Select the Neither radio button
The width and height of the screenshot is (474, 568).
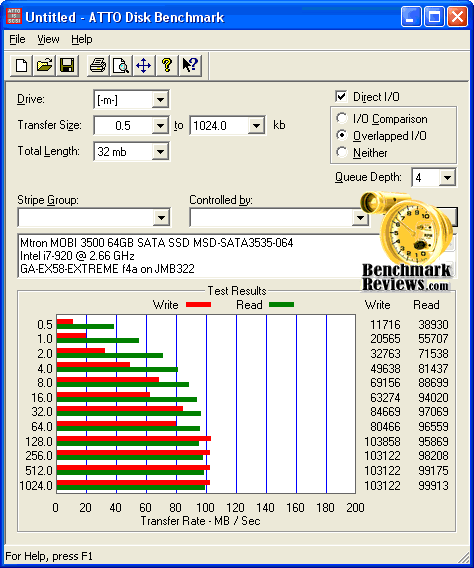(341, 152)
